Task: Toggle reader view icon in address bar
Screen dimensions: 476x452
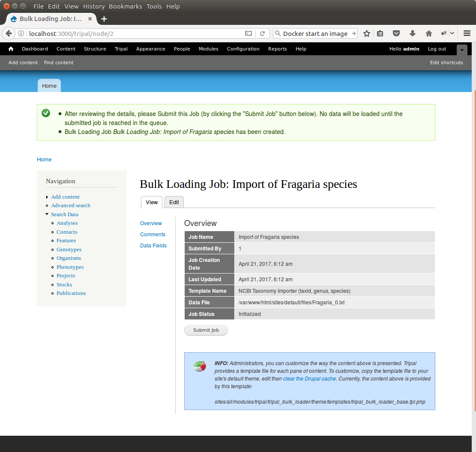Action: [248, 33]
